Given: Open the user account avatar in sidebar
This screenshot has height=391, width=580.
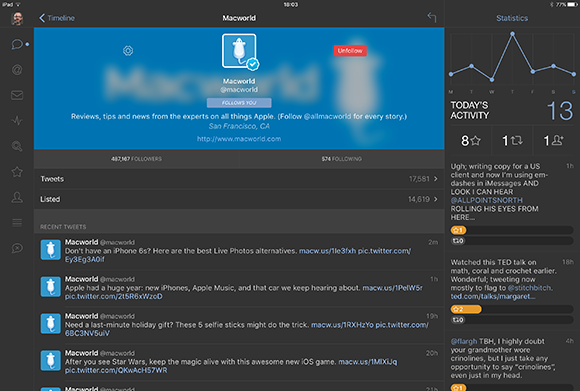Looking at the screenshot, I should pos(17,18).
